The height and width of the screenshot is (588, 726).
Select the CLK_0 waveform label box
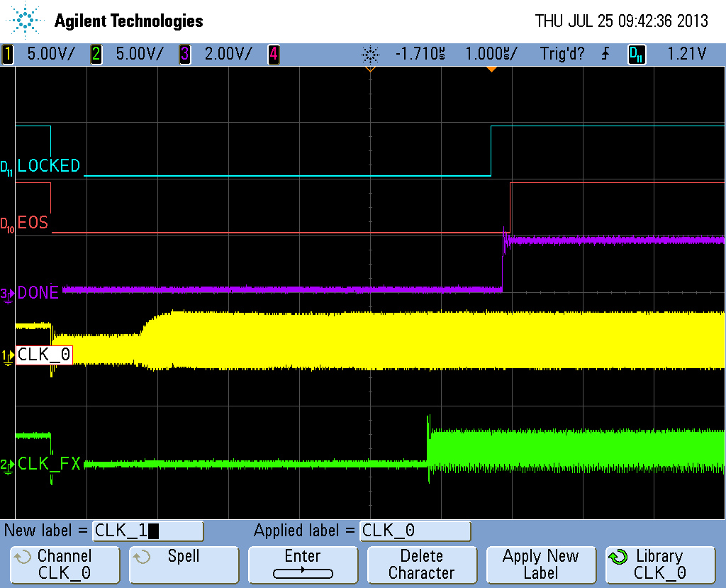tap(44, 355)
